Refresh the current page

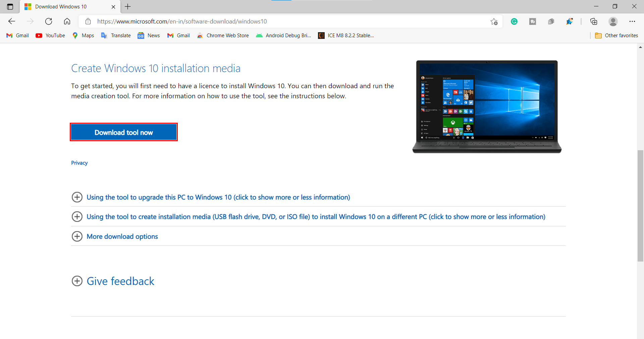click(x=49, y=21)
